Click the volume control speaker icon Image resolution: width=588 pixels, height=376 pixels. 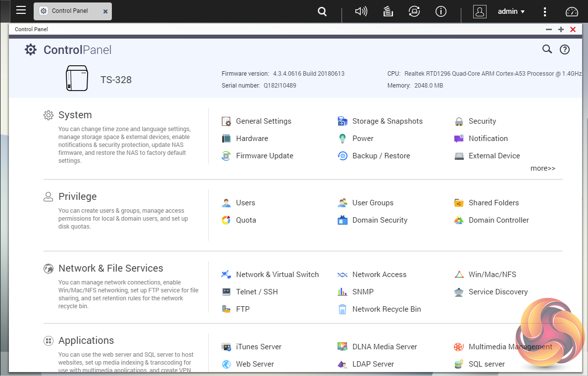(361, 11)
